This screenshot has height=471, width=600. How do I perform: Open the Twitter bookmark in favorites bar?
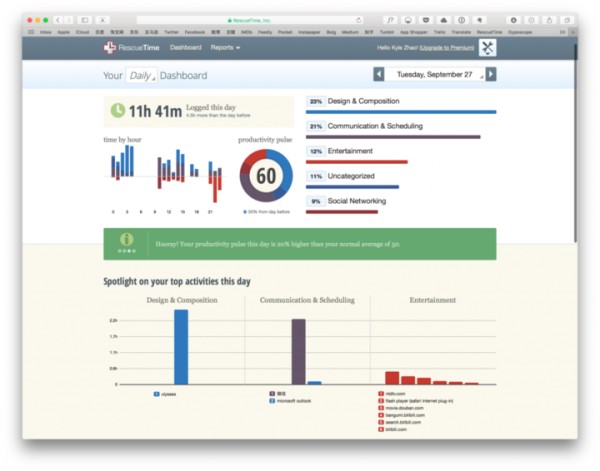(x=171, y=32)
